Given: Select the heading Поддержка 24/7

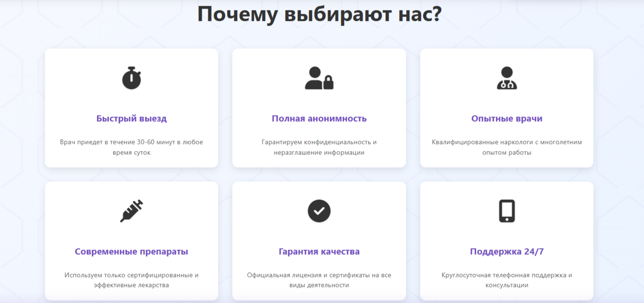Looking at the screenshot, I should pyautogui.click(x=507, y=251).
